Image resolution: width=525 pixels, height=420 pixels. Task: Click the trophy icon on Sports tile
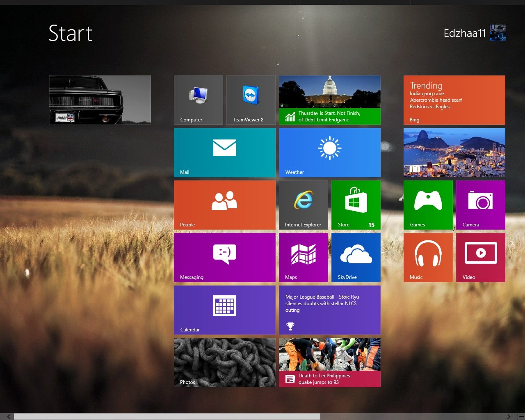point(290,326)
